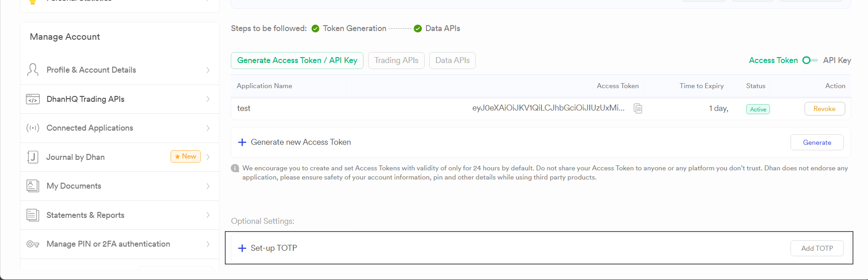Click the DhanHQ Trading APIs code icon
The width and height of the screenshot is (868, 280).
coord(33,99)
